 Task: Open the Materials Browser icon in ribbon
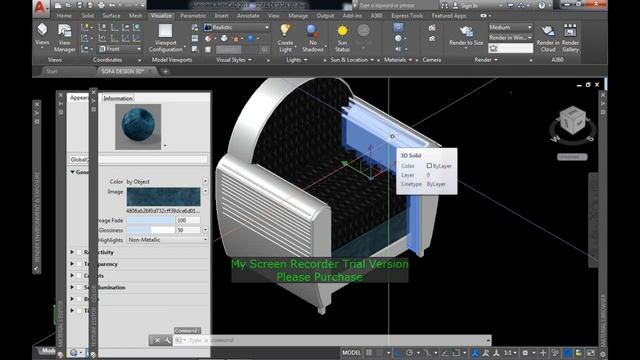coord(398,28)
